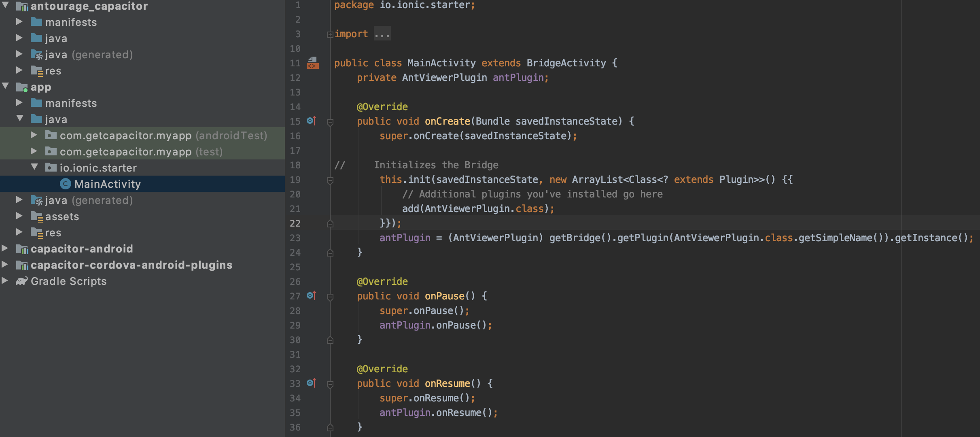Collapse the io.ionic.starter package
The image size is (980, 437).
(x=34, y=167)
